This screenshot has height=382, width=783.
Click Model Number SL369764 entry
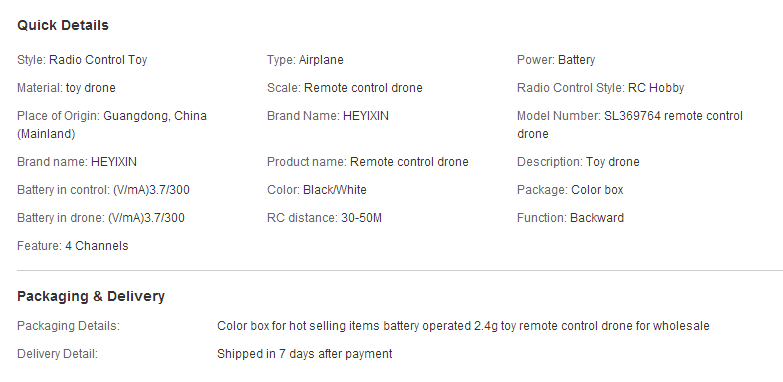pyautogui.click(x=630, y=125)
